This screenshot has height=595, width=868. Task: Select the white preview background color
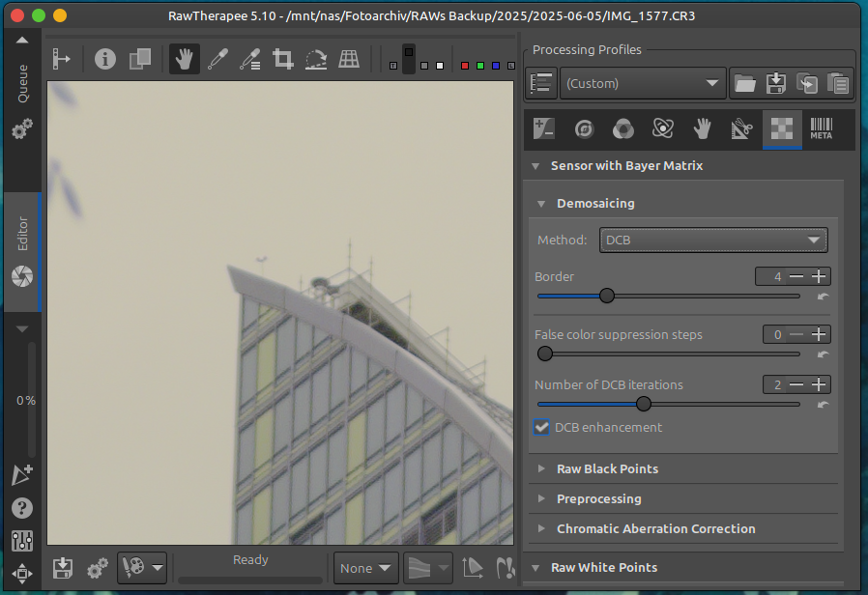[x=440, y=66]
